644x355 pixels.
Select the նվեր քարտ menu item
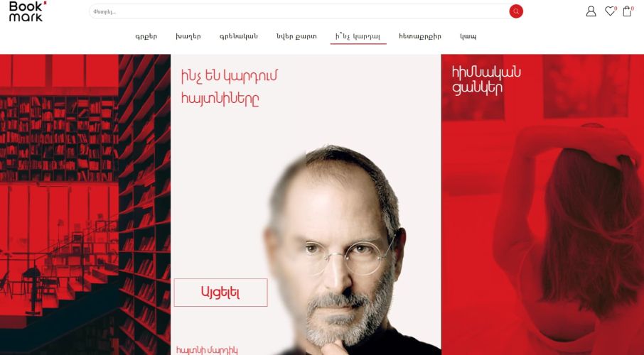tap(296, 36)
